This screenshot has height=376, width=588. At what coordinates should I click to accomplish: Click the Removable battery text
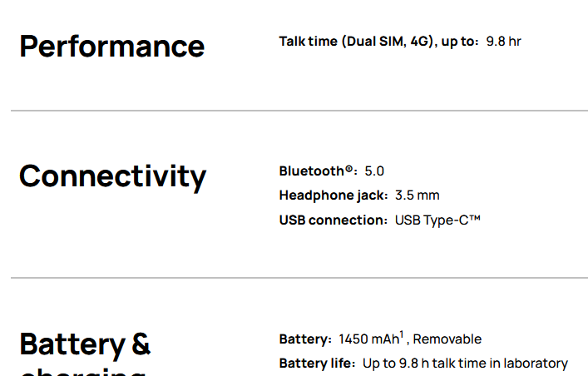pyautogui.click(x=447, y=339)
